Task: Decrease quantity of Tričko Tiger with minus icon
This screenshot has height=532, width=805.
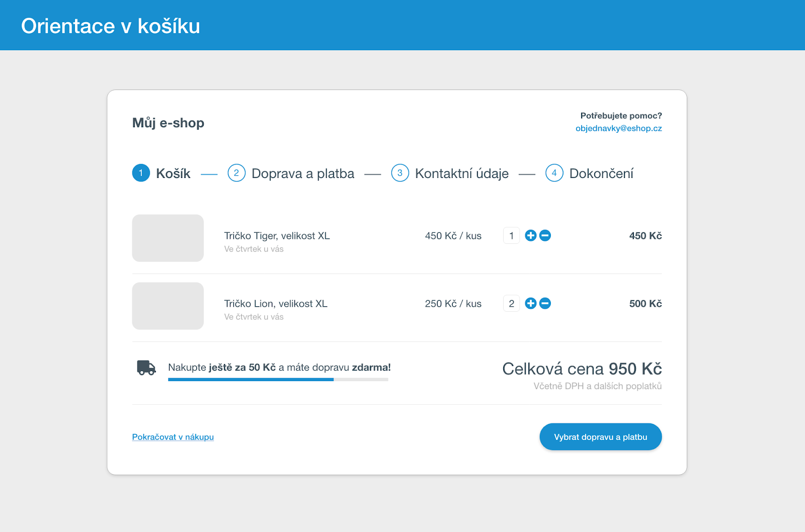Action: pos(545,235)
